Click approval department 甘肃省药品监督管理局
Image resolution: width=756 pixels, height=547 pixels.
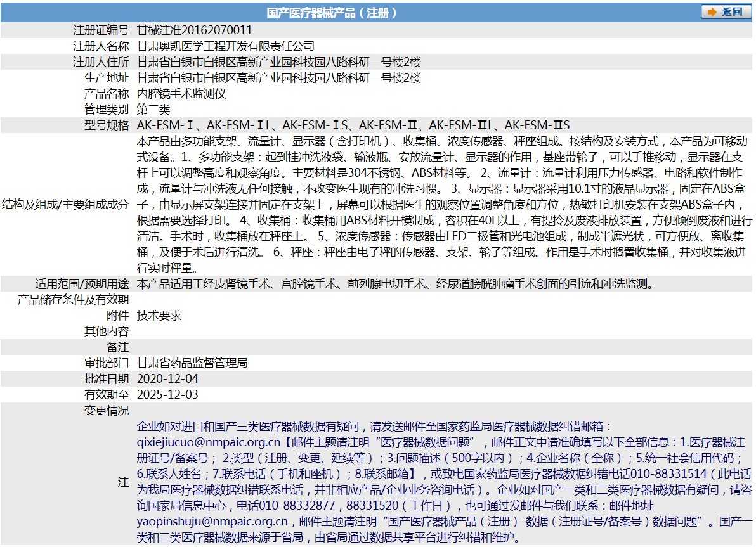(x=192, y=363)
